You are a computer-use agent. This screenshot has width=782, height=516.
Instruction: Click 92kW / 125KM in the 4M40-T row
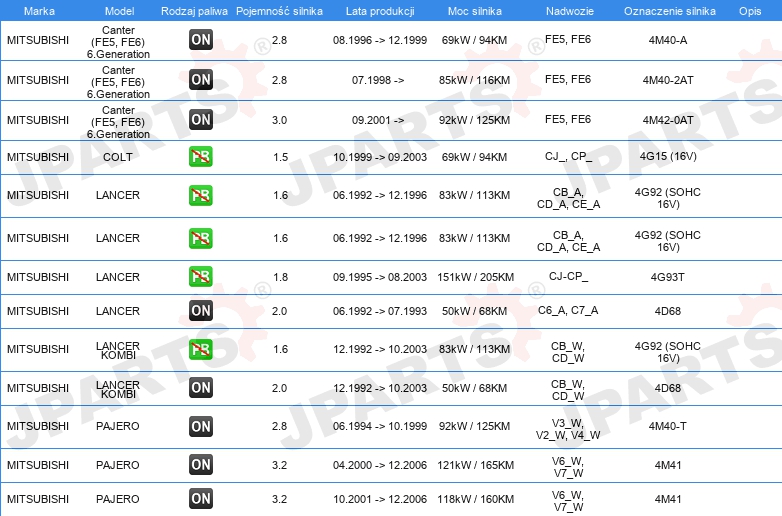(x=474, y=426)
